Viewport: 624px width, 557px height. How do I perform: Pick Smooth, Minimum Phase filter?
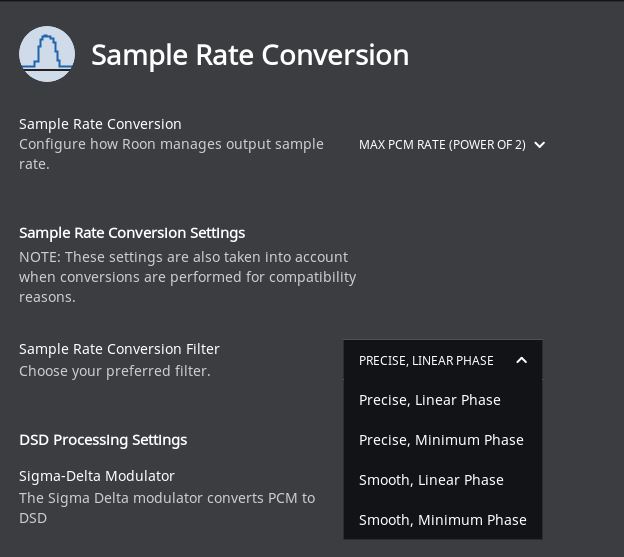443,520
